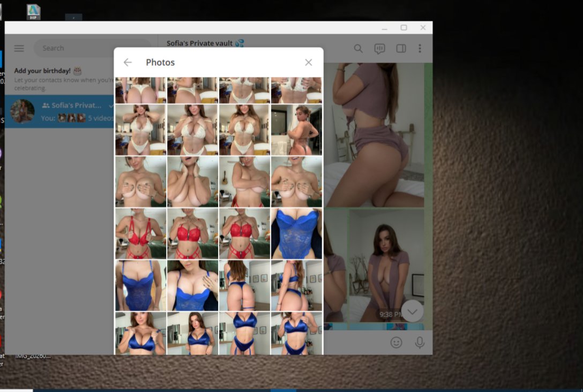Select the Sofia's Privat... chat row
This screenshot has height=392, width=583.
[59, 111]
